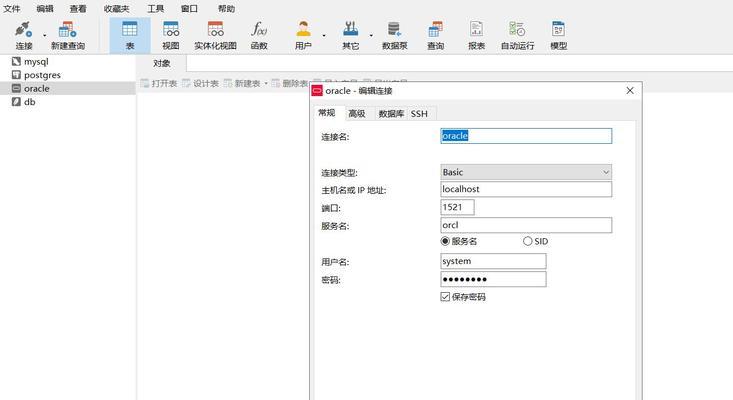
Task: Select the 其它 others toolbar icon
Action: click(x=351, y=36)
